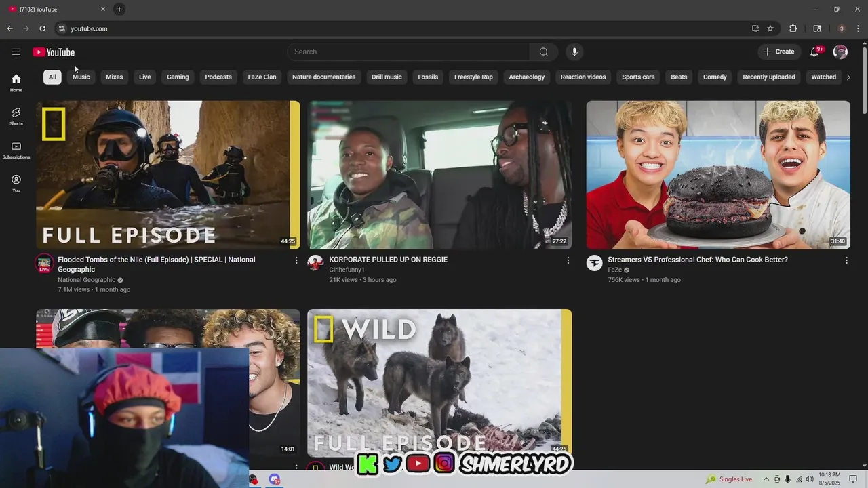
Task: Click the search magnifier button
Action: coord(544,52)
